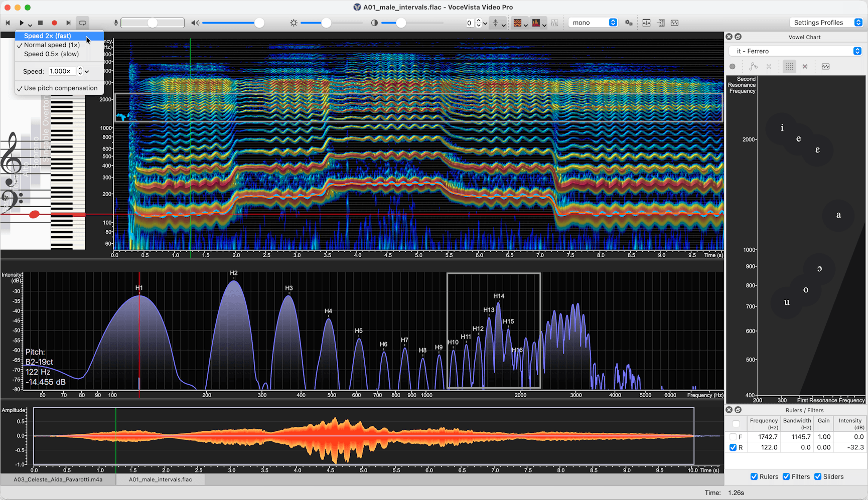Click the grey circle in Vowel Chart toolbar

coord(733,67)
